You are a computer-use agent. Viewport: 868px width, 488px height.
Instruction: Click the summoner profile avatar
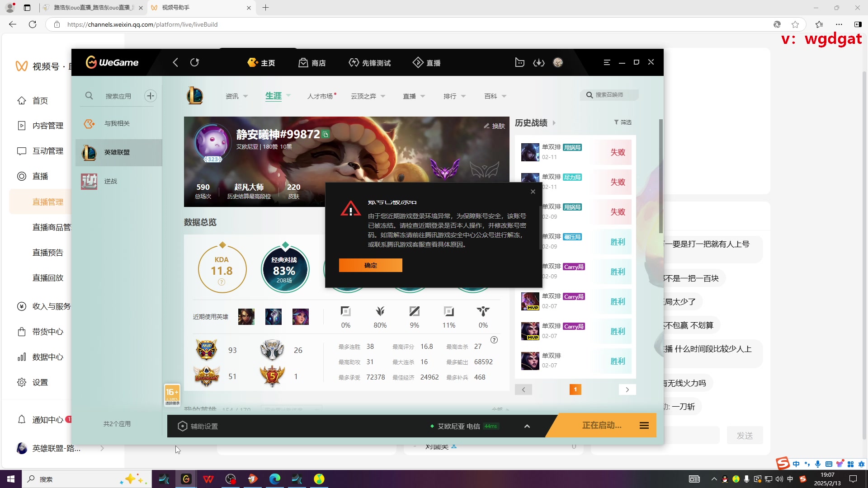[212, 142]
